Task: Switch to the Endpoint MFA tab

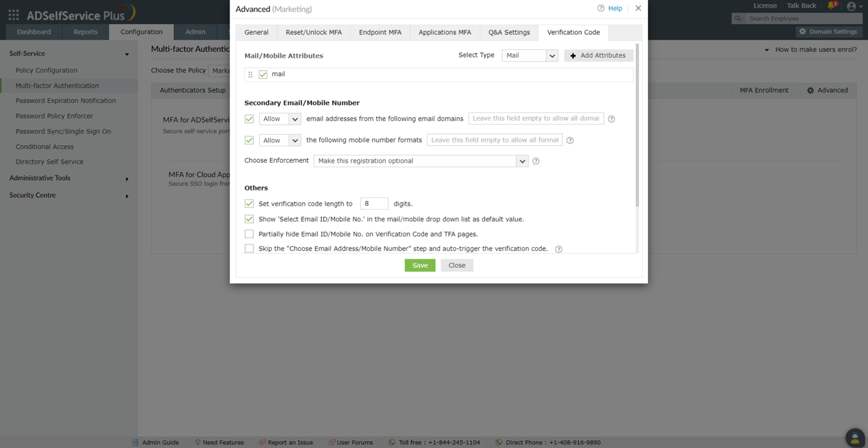Action: [380, 33]
